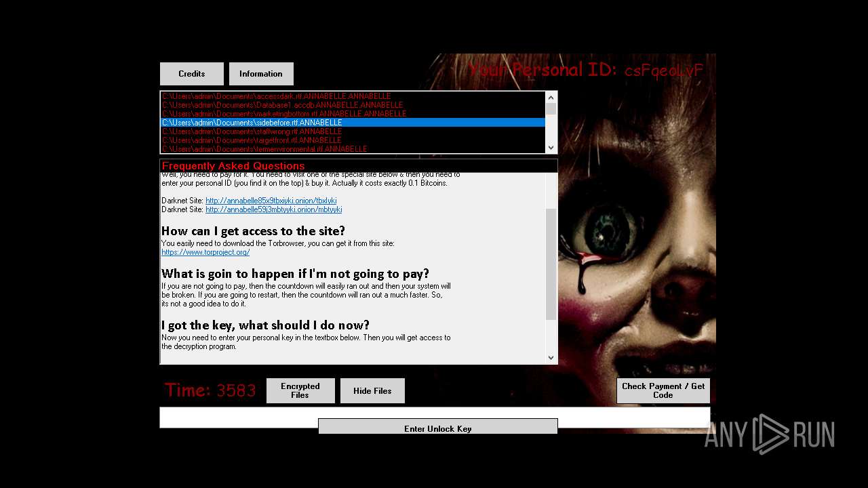
Task: Open the annabelle85x9tbxiyki.onion darknet link
Action: (x=271, y=201)
